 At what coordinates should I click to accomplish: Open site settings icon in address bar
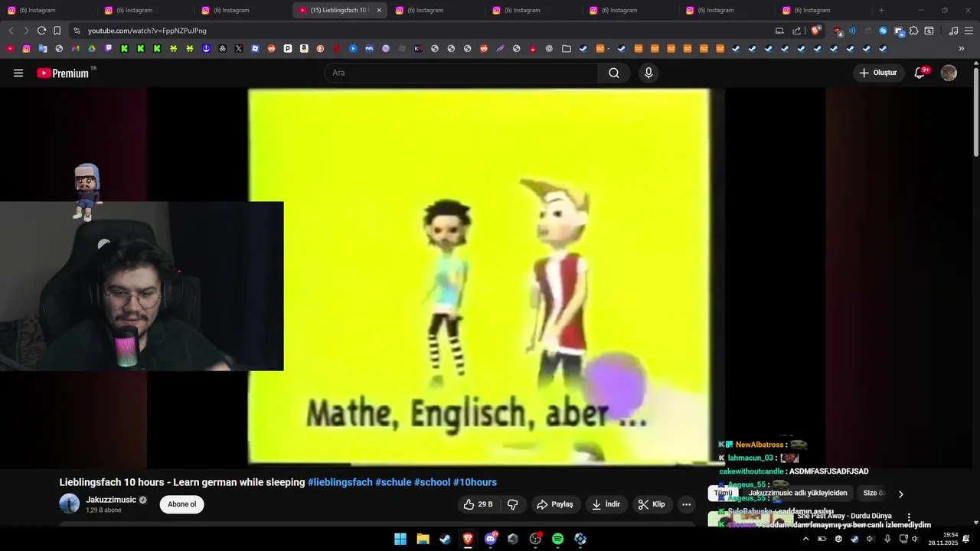coord(77,31)
